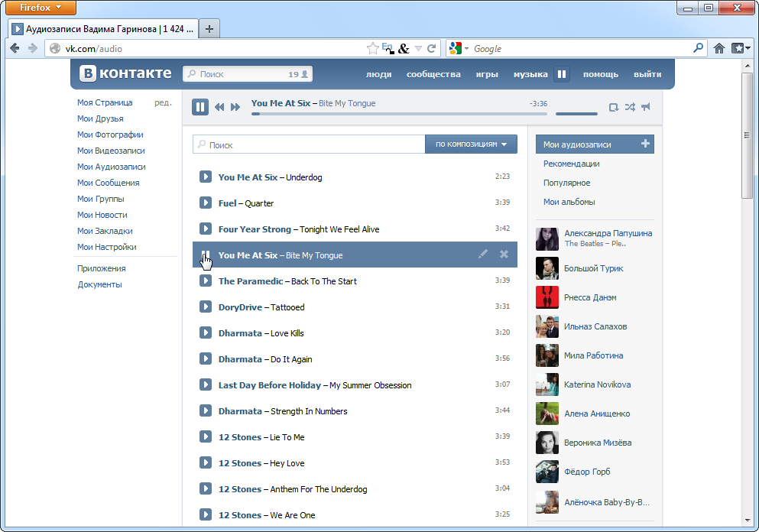This screenshot has width=759, height=532.
Task: Open the Firefox home page
Action: coord(719,48)
